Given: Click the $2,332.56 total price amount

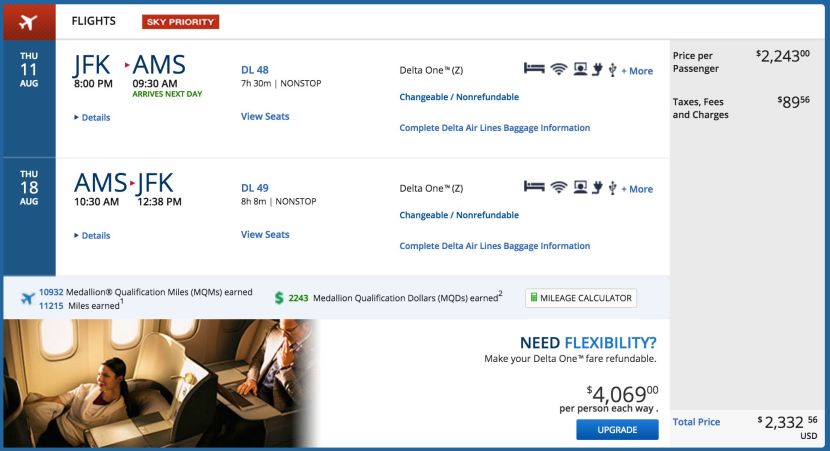Looking at the screenshot, I should pyautogui.click(x=788, y=422).
